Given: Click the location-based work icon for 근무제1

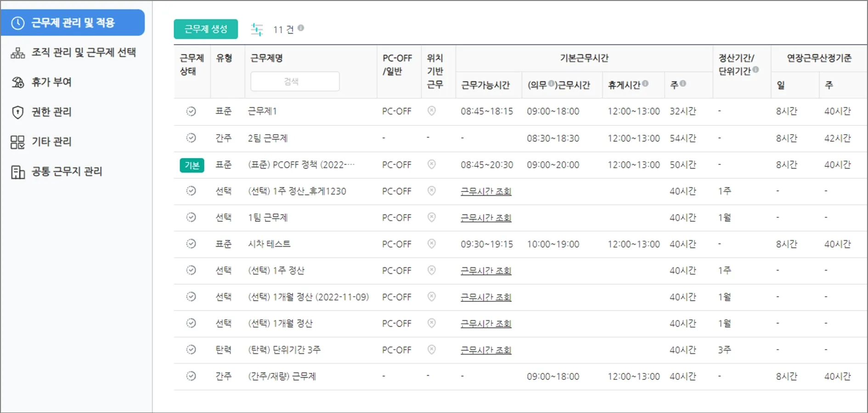Looking at the screenshot, I should 432,111.
